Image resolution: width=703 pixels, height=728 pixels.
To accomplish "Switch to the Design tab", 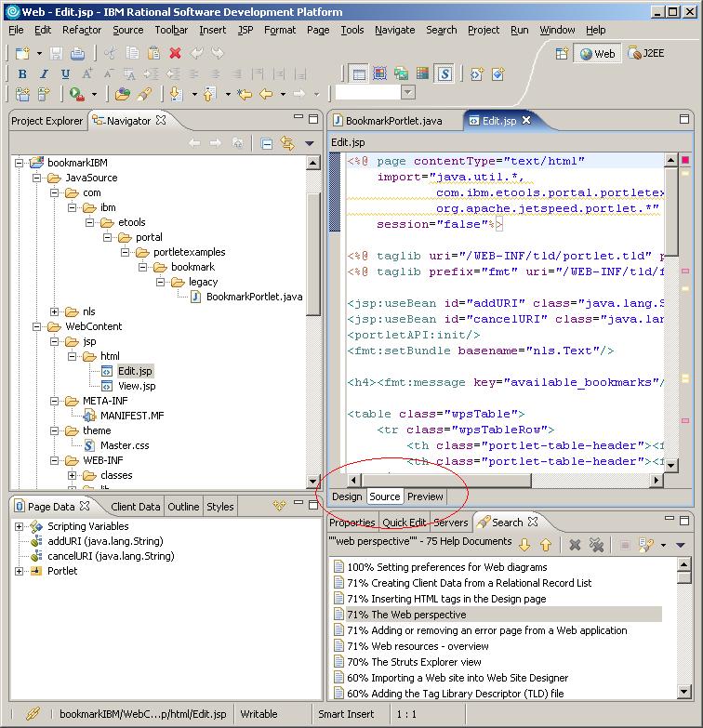I will (x=347, y=496).
